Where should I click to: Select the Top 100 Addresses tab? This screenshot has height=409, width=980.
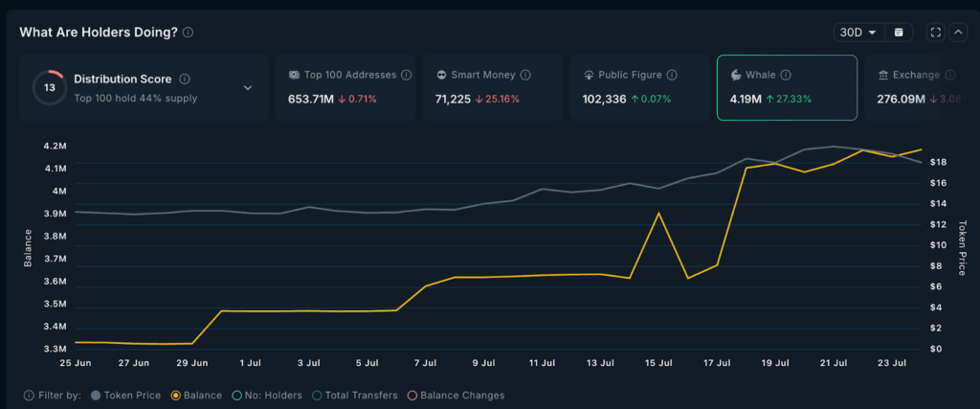[345, 87]
